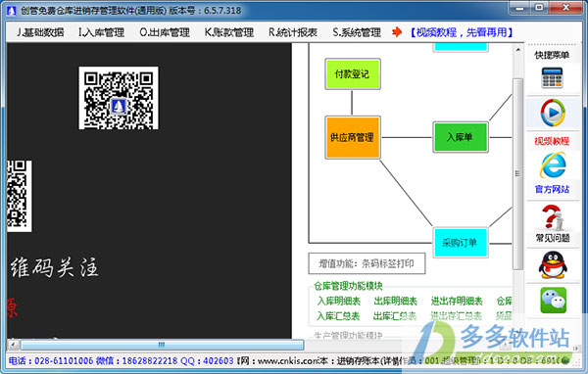Open the J.基础数据 menu
Viewport: 588px width, 374px height.
[40, 32]
